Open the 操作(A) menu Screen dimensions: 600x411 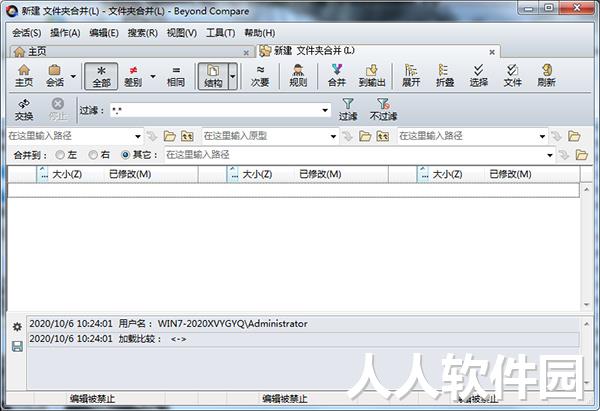click(65, 33)
